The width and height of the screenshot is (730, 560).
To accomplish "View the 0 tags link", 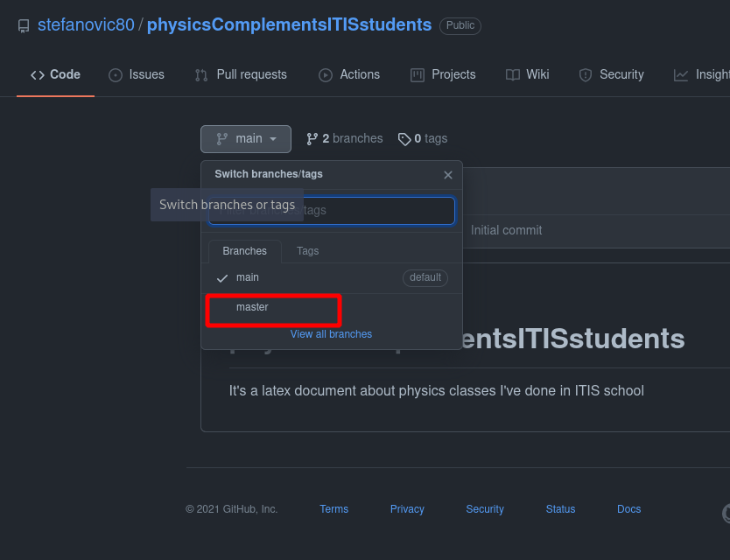I will (x=423, y=139).
